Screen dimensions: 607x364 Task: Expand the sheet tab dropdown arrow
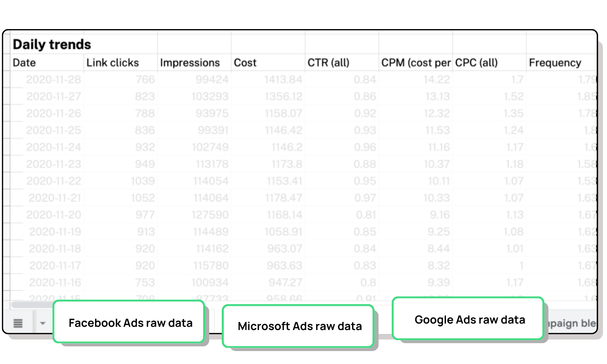[x=42, y=323]
